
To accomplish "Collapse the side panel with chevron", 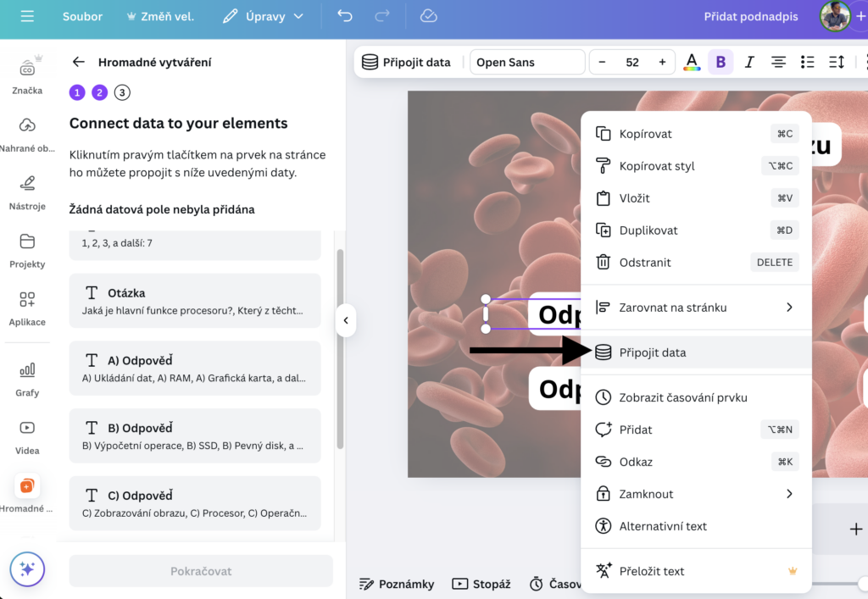I will [x=346, y=320].
